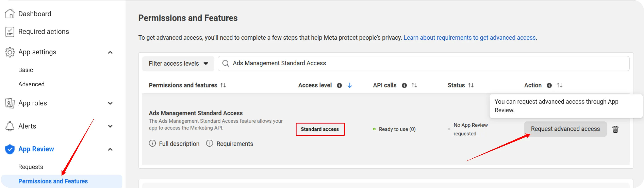Click the API calls info icon
Screen dimensions: 644x188
pyautogui.click(x=404, y=85)
